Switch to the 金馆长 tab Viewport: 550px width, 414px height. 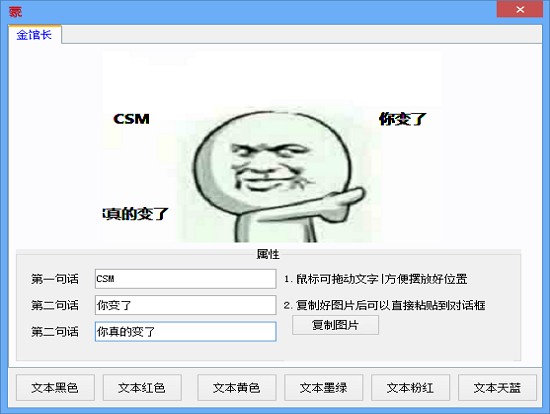(x=34, y=34)
